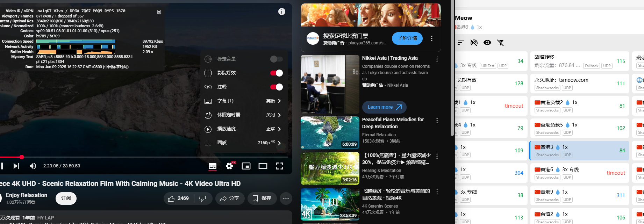This screenshot has height=224, width=644.
Task: Toggle the crossed filter icon in Meow
Action: coord(501,43)
